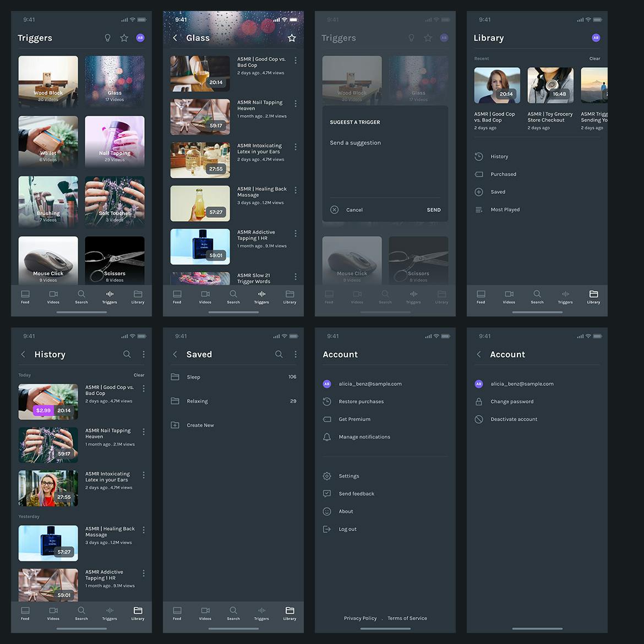This screenshot has height=644, width=644.
Task: Play the 27:55 video thumbnail in Glass list
Action: 200,160
